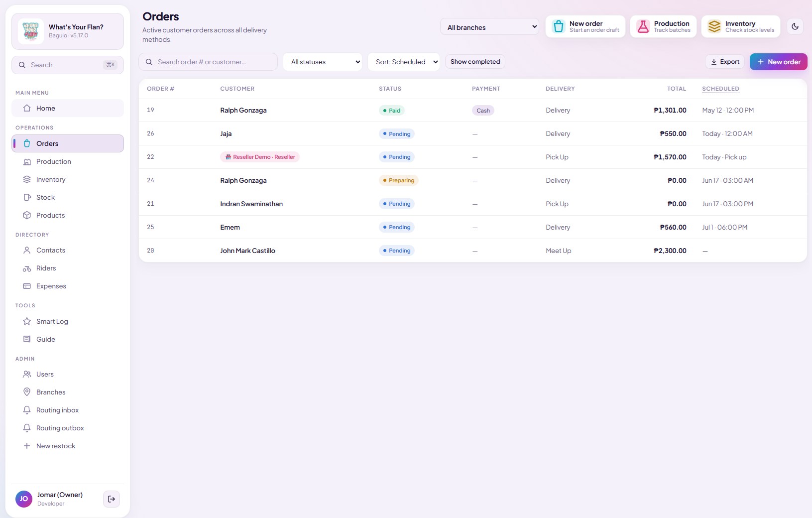Click the Production icon in sidebar
The image size is (812, 518).
[27, 161]
